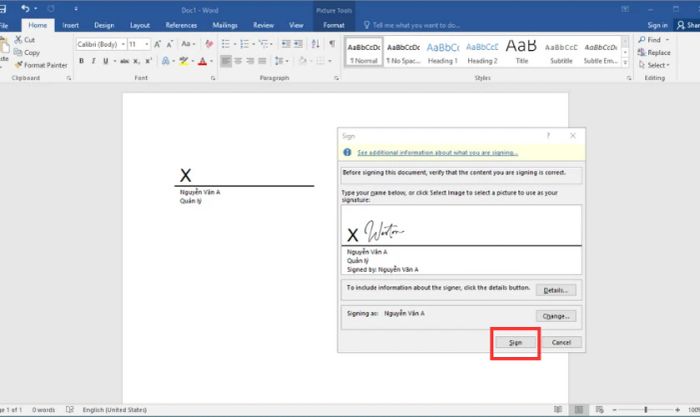Open the Calibri (Body) font name dropdown
The height and width of the screenshot is (417, 700).
pos(123,44)
